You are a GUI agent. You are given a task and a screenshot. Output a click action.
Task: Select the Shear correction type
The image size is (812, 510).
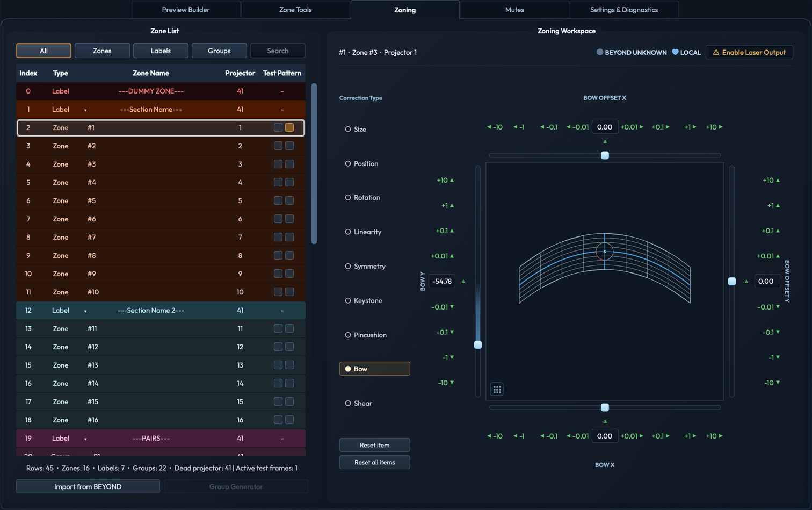358,404
